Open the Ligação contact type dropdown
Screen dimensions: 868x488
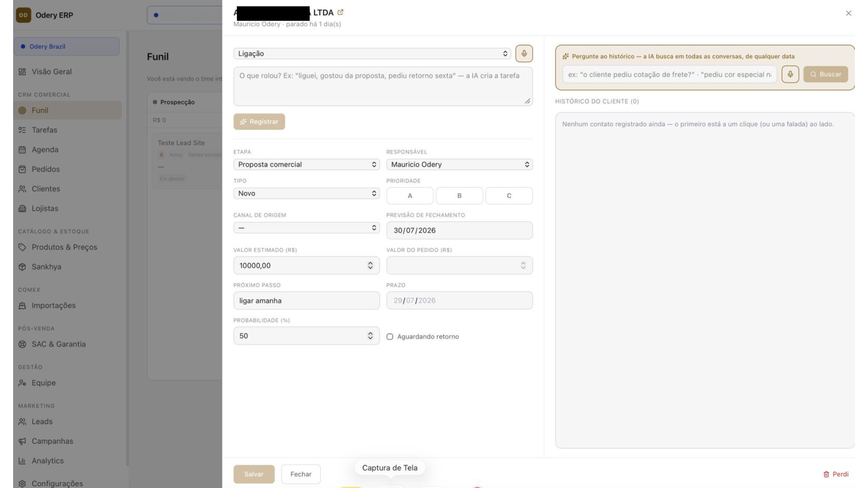pyautogui.click(x=372, y=53)
